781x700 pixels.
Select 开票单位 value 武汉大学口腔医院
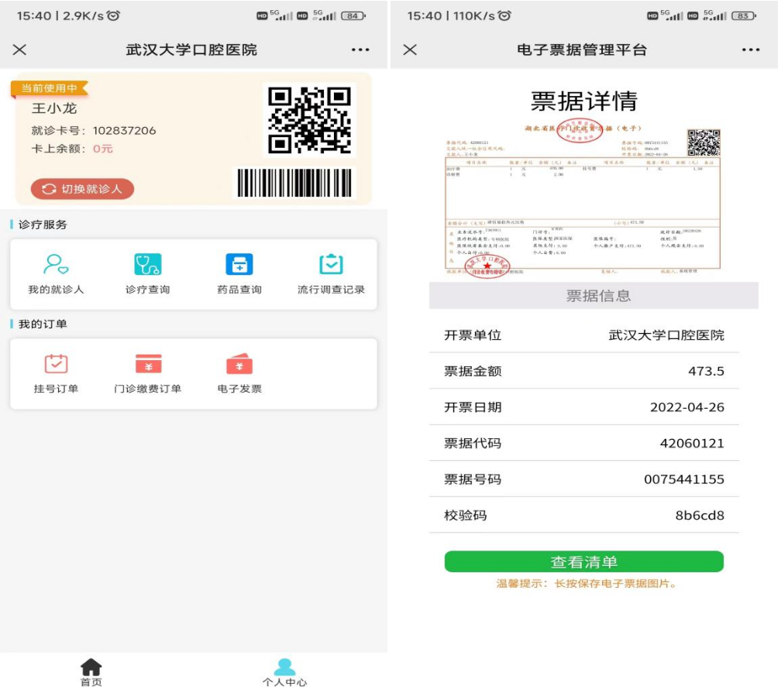tap(666, 335)
